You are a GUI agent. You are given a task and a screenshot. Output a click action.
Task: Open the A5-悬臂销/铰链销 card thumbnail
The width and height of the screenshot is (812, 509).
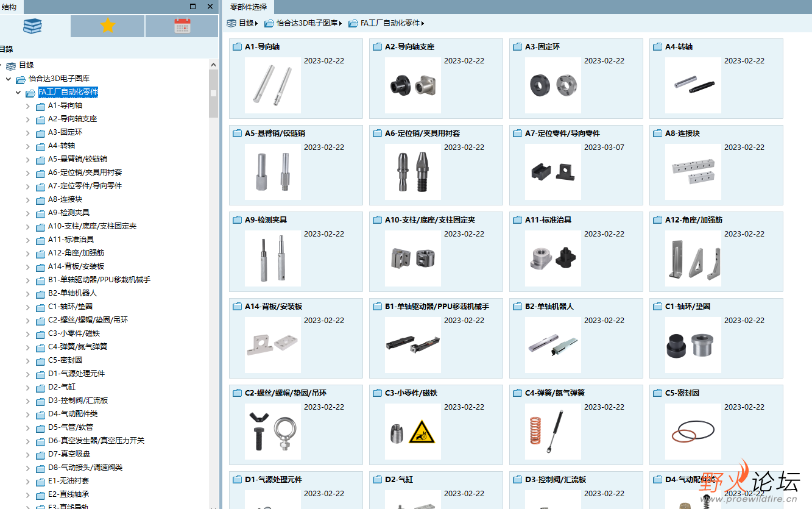tap(273, 172)
